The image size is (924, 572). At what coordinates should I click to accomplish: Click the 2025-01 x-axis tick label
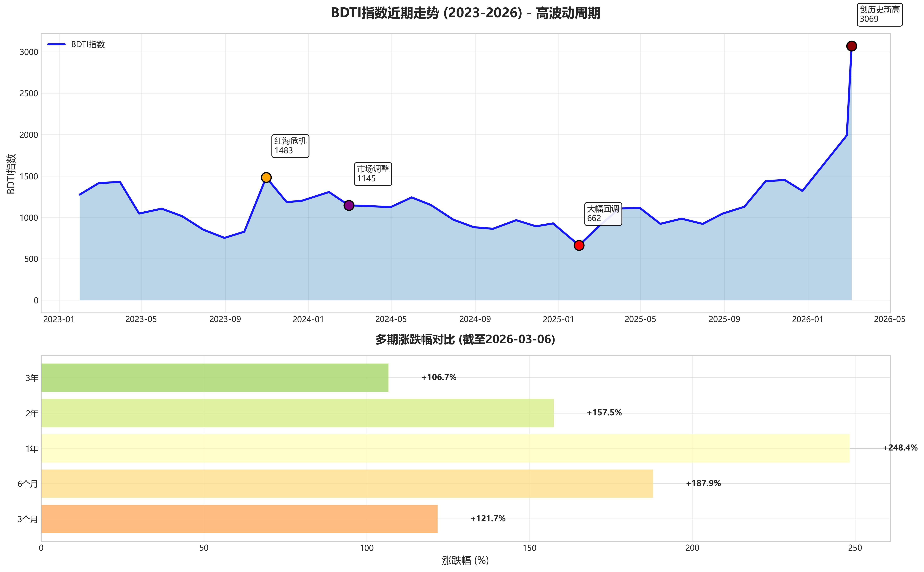tap(558, 319)
